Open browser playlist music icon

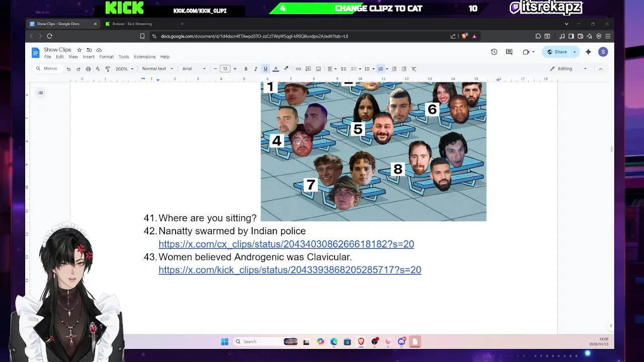562,36
